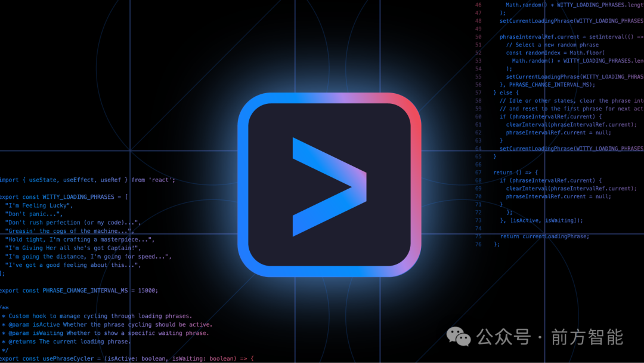644x363 pixels.
Task: Click "Don't rush perfection (or my code)..." string
Action: [x=73, y=223]
